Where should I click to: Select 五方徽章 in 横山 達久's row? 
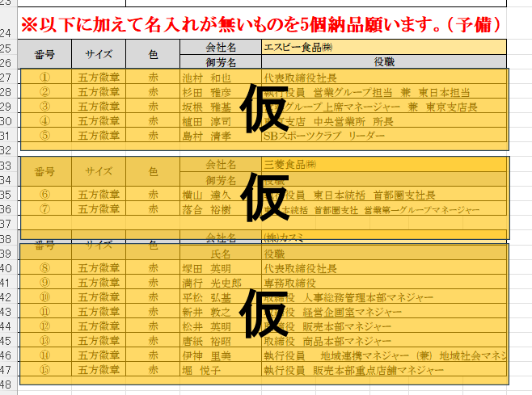click(99, 195)
